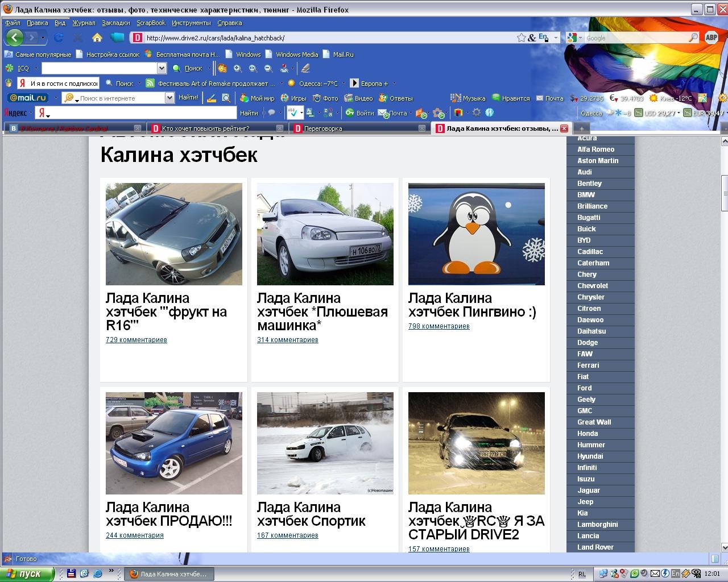Expand the ICQ search box dropdown
This screenshot has width=728, height=582.
tap(162, 68)
